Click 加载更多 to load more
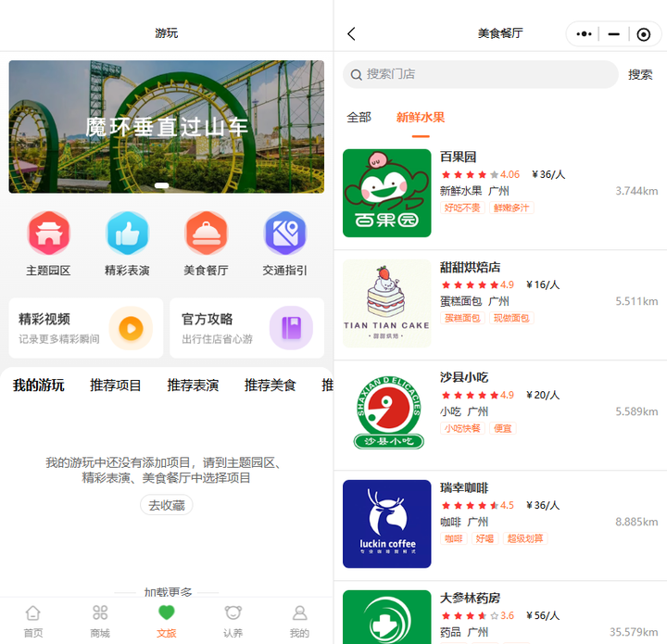The height and width of the screenshot is (644, 667). click(168, 592)
